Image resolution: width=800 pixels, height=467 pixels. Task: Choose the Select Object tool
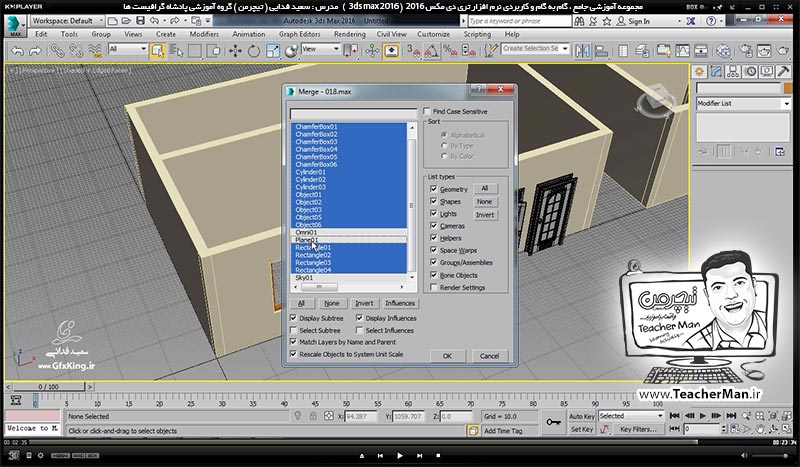coord(158,51)
